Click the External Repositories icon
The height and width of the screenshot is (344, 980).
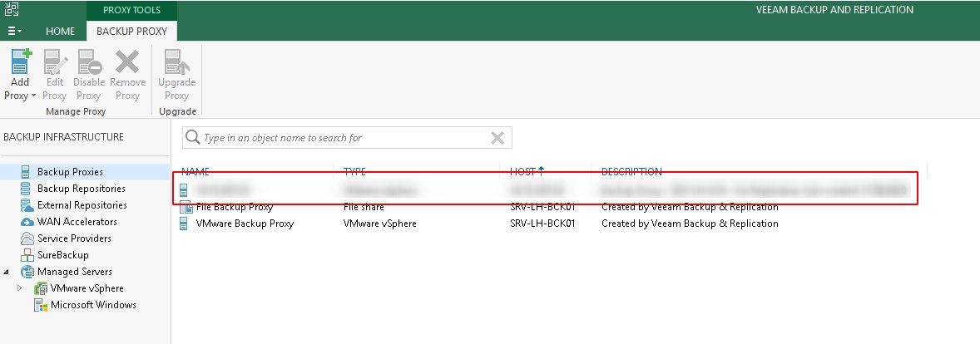[x=27, y=204]
